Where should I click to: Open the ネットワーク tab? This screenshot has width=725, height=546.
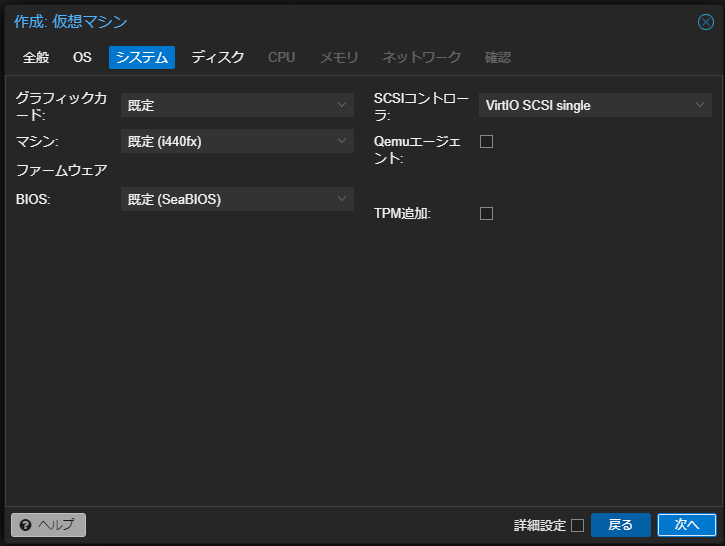coord(422,57)
